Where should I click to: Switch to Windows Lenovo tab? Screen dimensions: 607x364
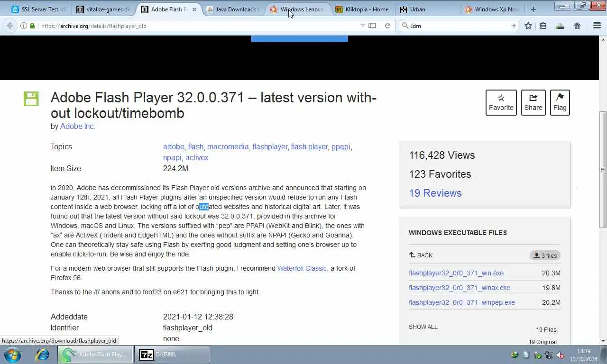pos(297,9)
